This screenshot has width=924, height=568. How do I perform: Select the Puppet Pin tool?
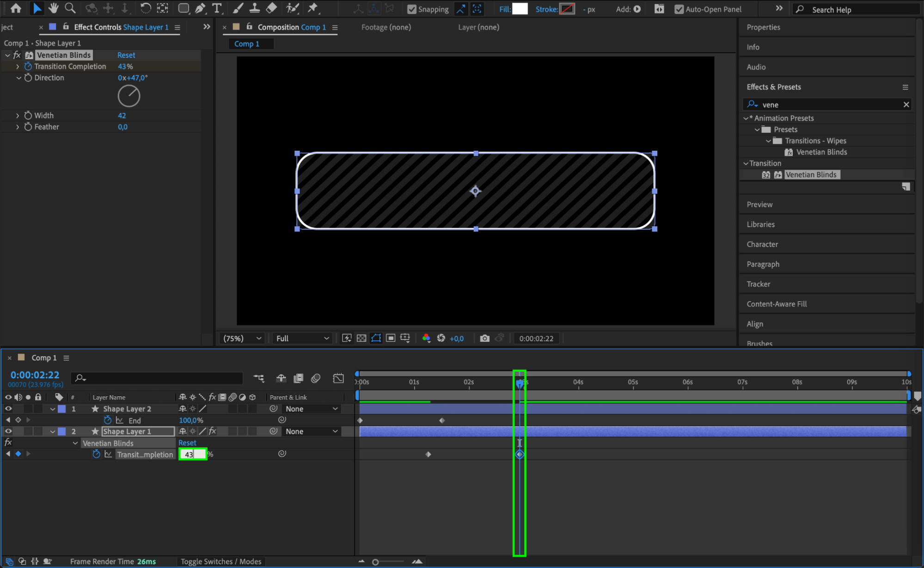[x=313, y=8]
